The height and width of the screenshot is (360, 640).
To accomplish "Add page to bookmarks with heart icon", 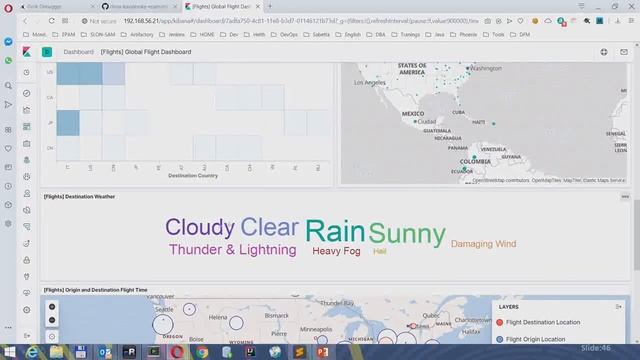I will pyautogui.click(x=520, y=21).
